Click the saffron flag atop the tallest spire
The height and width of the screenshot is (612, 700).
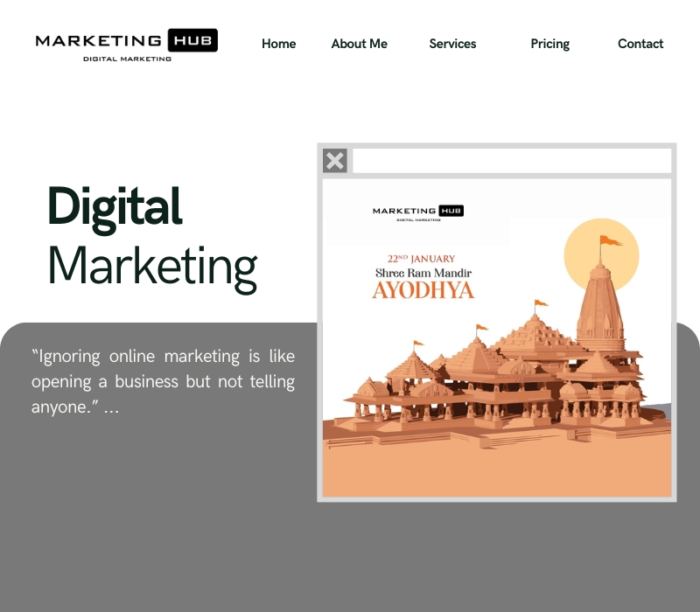pyautogui.click(x=609, y=240)
